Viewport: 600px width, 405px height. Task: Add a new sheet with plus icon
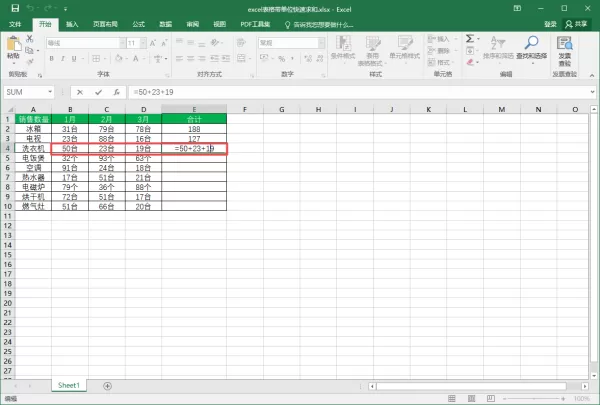coord(108,386)
